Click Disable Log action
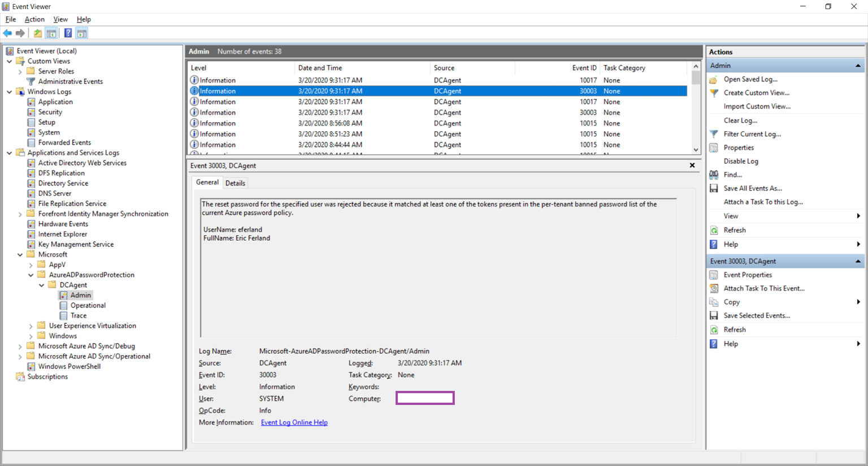This screenshot has width=868, height=466. [741, 161]
